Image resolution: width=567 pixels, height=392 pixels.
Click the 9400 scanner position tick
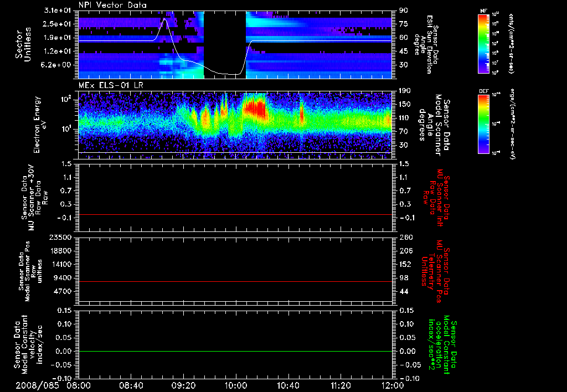pyautogui.click(x=63, y=278)
